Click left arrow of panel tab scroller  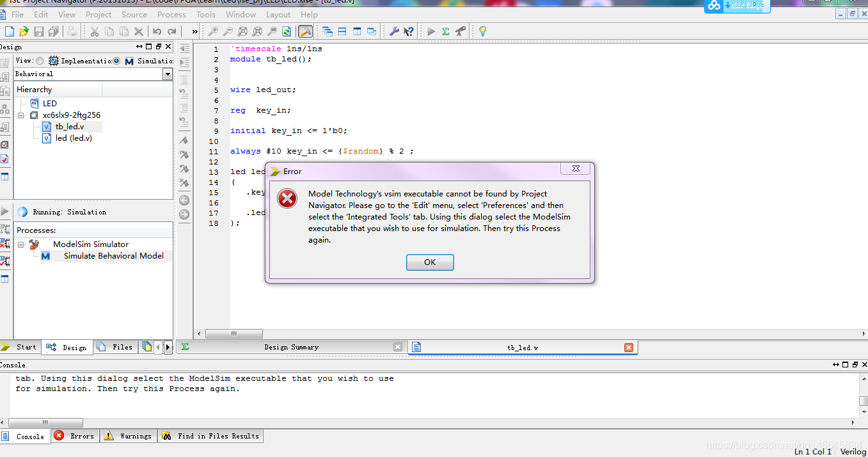(x=158, y=347)
